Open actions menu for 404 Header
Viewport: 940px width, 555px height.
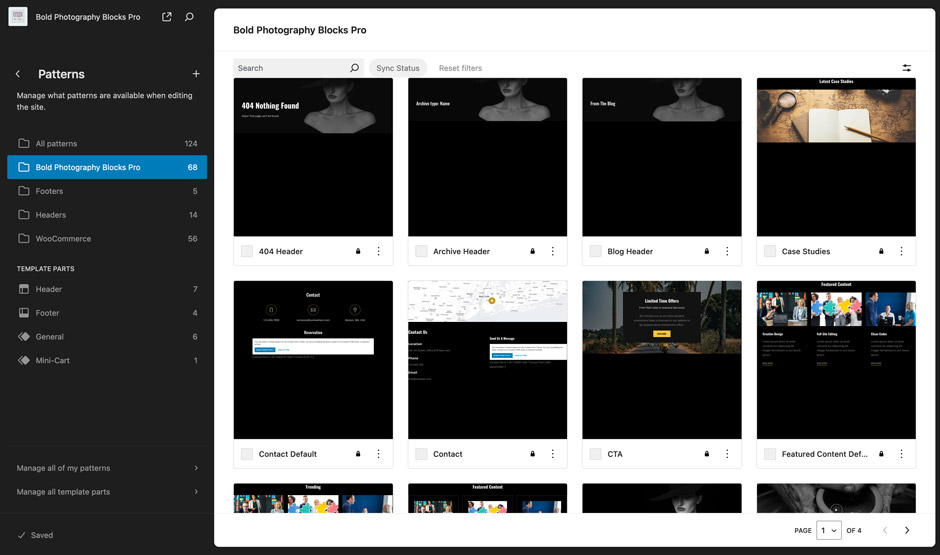coord(378,252)
